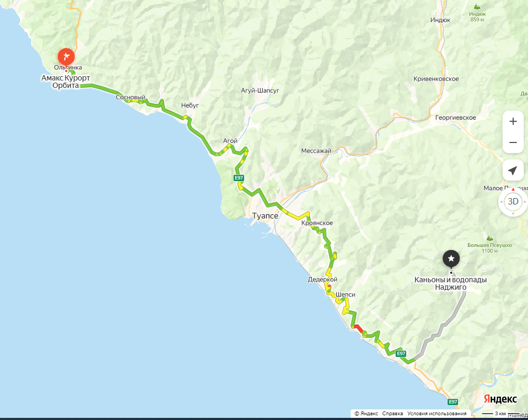Screen dimensions: 528x420
Task: Click the Большая Псеушхо mountain peak icon
Action: tap(490, 238)
